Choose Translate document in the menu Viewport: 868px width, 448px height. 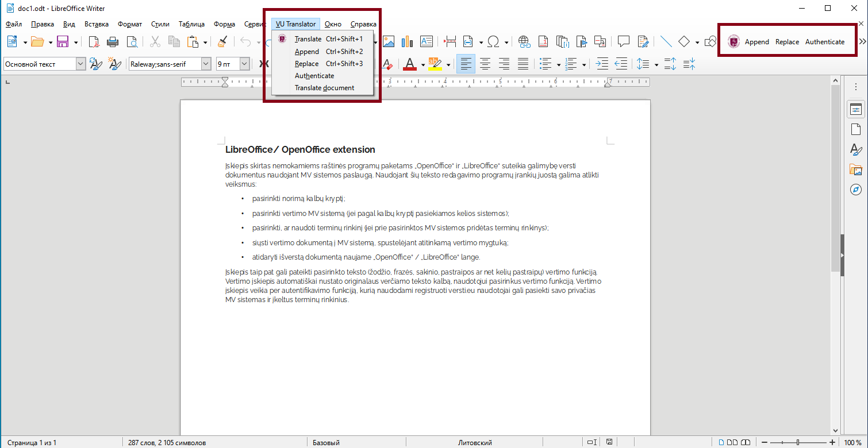click(x=324, y=88)
